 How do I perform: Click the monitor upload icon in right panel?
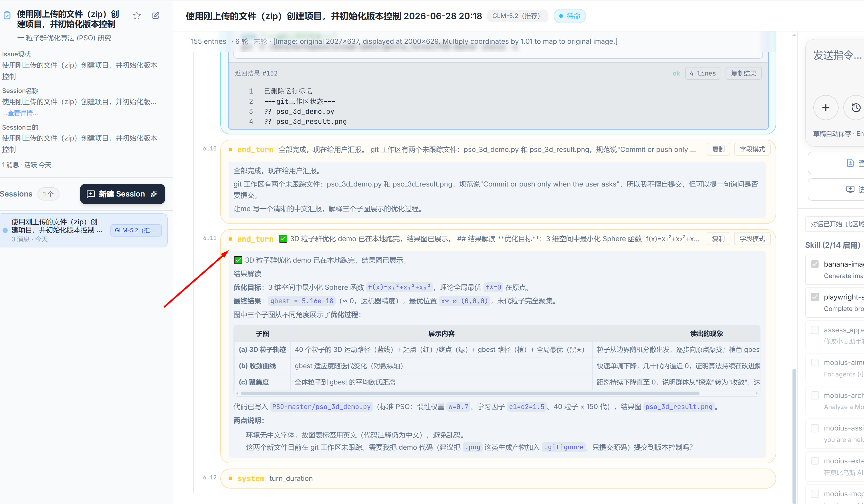point(850,189)
